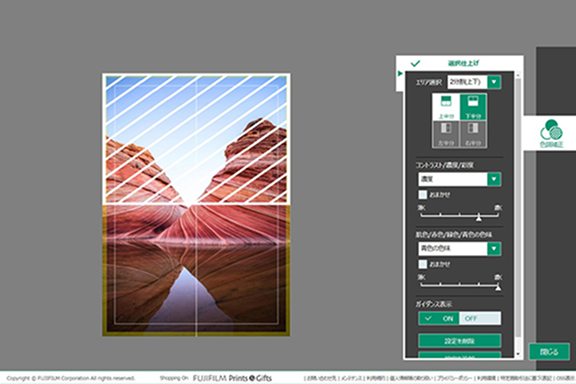The image size is (576, 384).
Task: Open the area selection (エリア選択) dropdown
Action: (474, 82)
